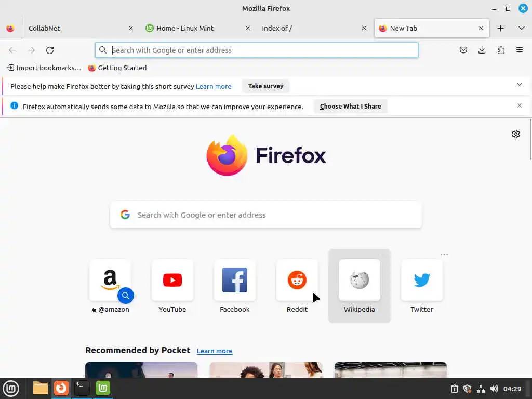Open the Getting Started bookmark
This screenshot has width=532, height=399.
coord(117,68)
